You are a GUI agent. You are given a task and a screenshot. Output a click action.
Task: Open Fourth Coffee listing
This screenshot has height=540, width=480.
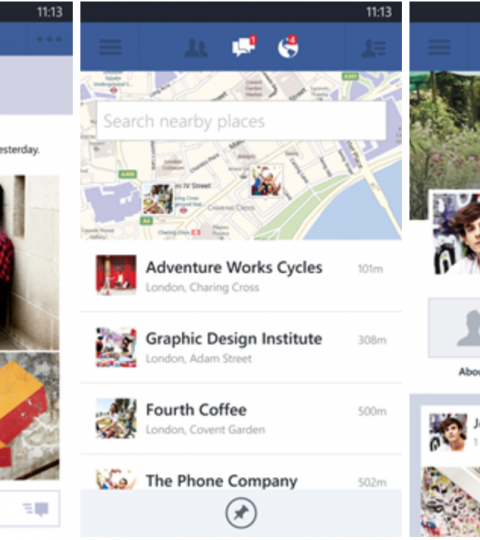[x=241, y=418]
